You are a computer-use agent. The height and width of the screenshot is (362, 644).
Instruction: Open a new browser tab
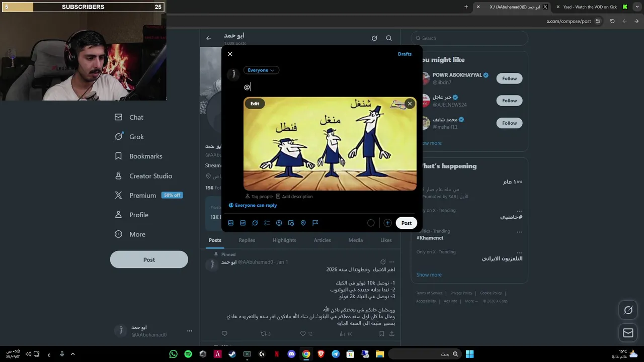click(466, 7)
